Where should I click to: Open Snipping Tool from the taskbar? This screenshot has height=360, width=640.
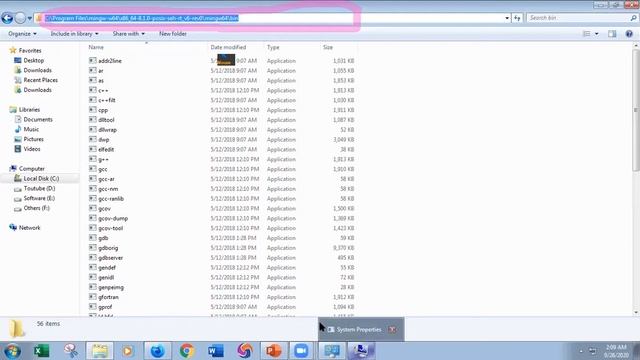(x=71, y=351)
